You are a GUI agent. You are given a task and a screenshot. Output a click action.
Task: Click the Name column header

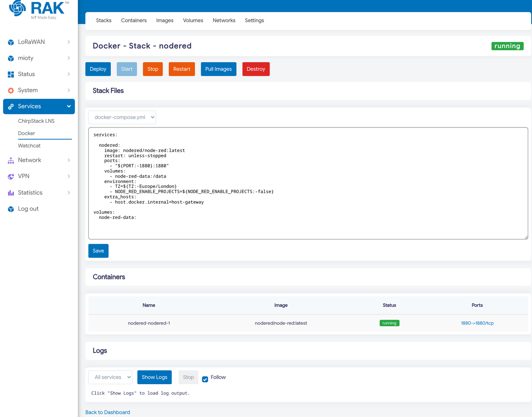(x=149, y=305)
